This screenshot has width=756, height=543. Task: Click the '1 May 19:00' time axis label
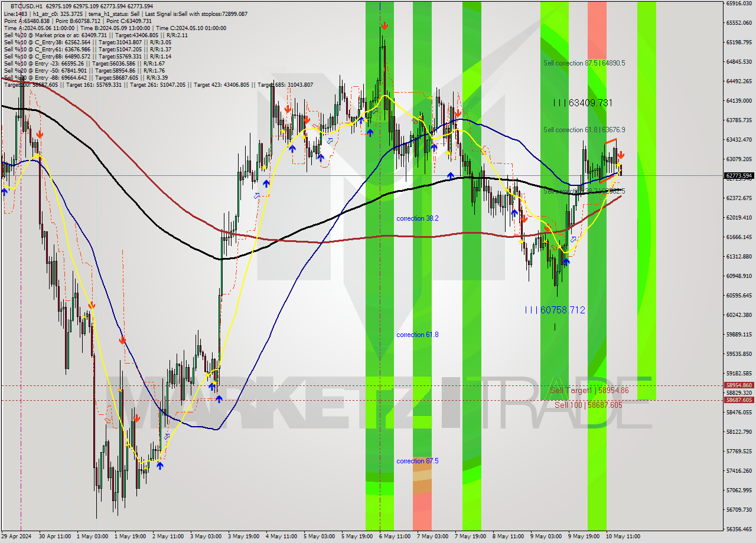coord(129,537)
